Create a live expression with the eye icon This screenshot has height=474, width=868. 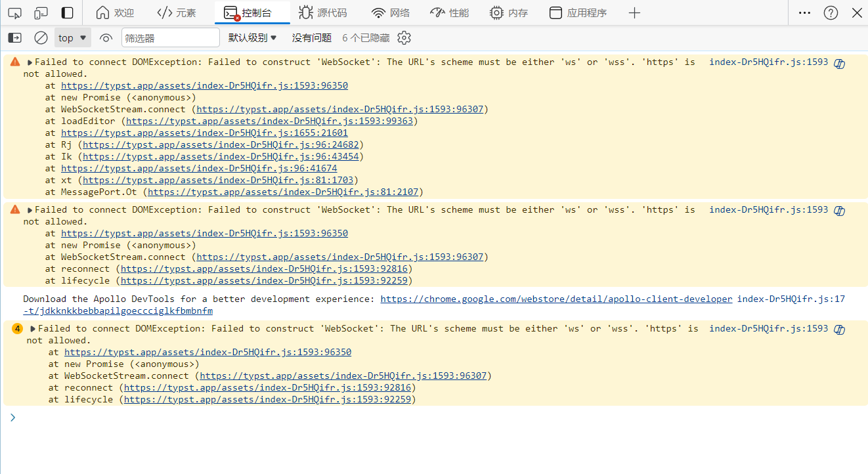point(106,37)
